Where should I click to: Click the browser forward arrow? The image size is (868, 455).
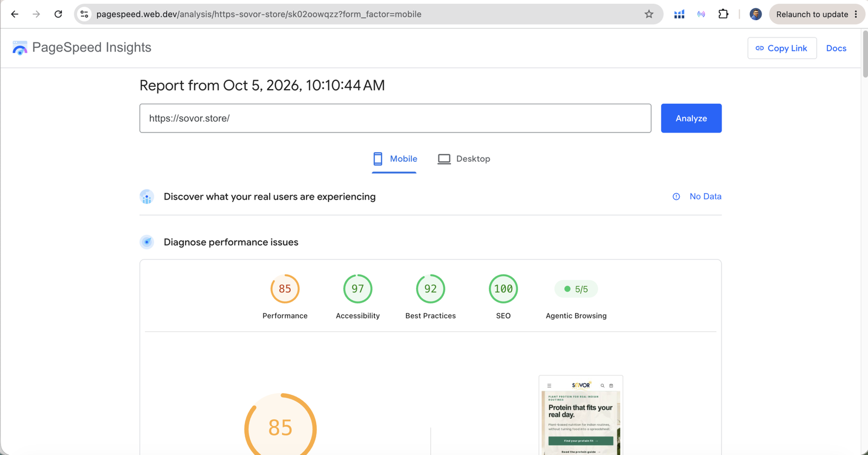point(36,14)
